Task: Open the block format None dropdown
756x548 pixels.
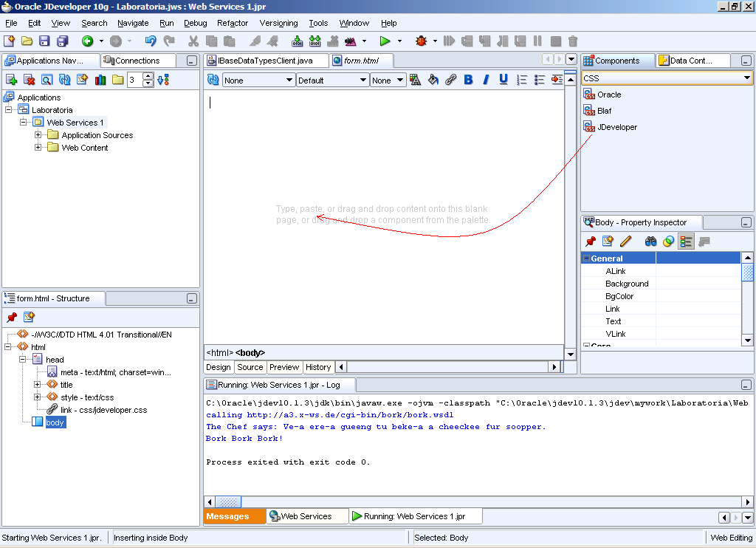Action: (289, 80)
